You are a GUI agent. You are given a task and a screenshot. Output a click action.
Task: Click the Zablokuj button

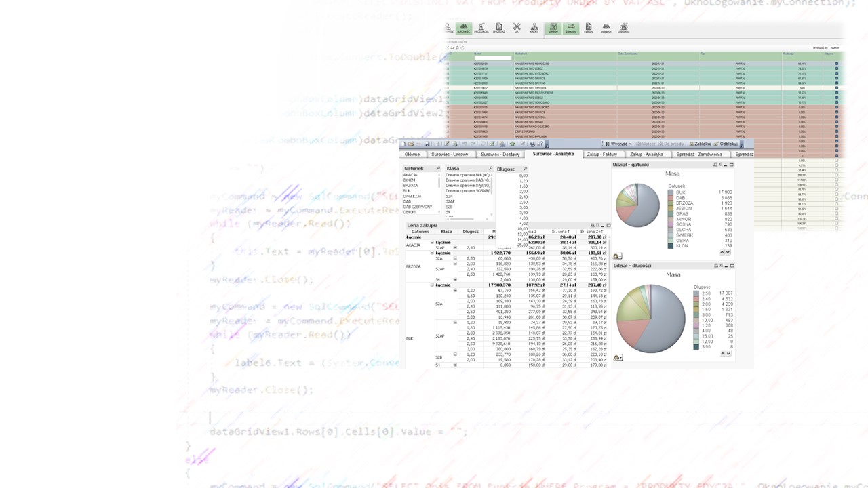click(700, 144)
